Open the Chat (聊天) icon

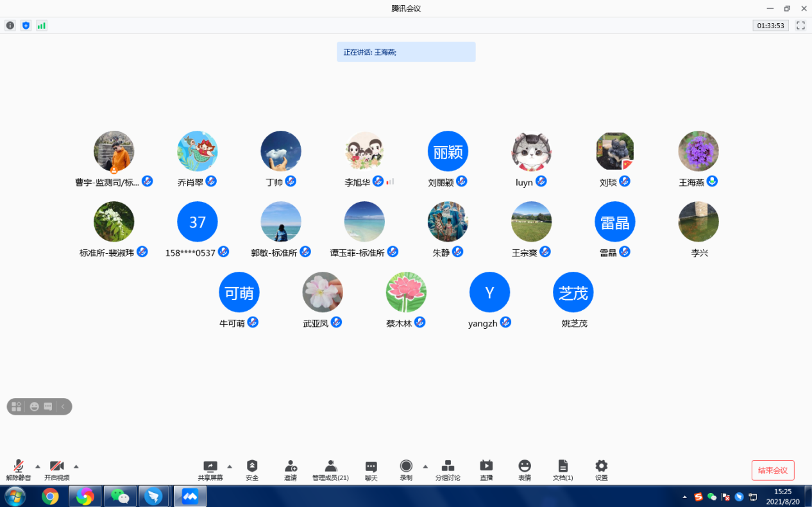click(371, 467)
